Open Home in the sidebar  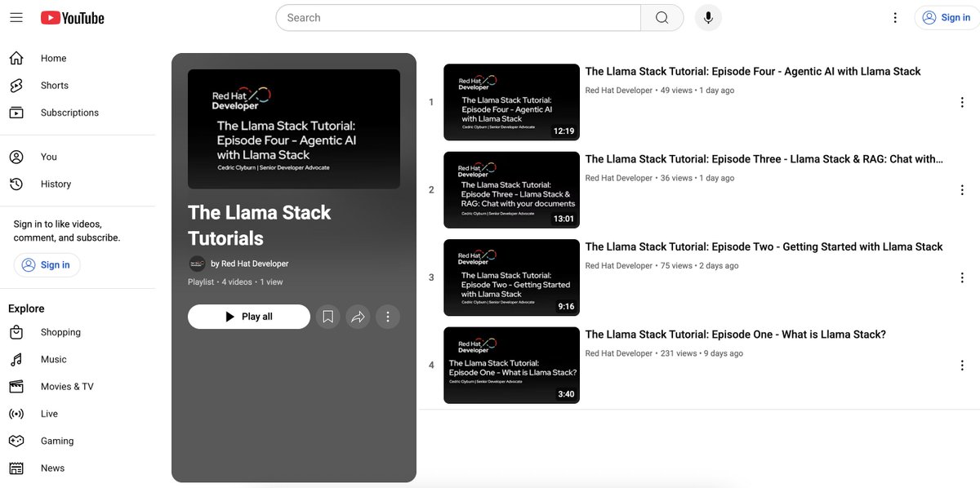tap(78, 58)
